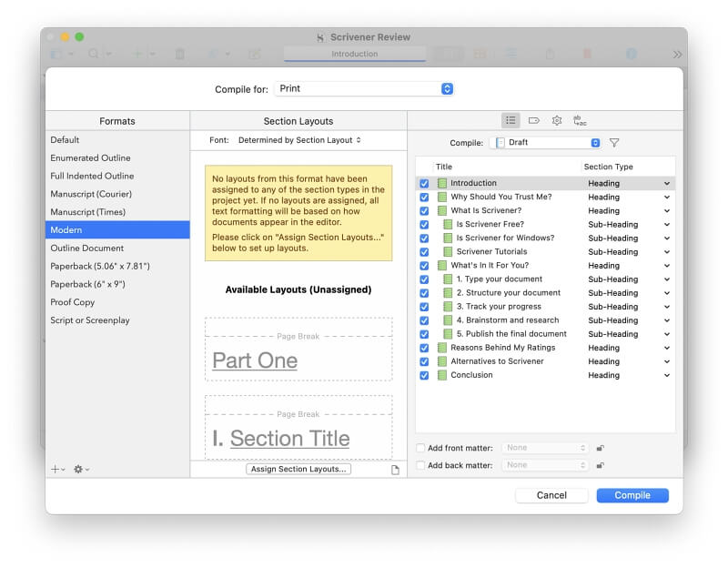Toggle the Is Scrivener for Windows? checkbox
Screen dimensions: 728x568
click(x=424, y=238)
